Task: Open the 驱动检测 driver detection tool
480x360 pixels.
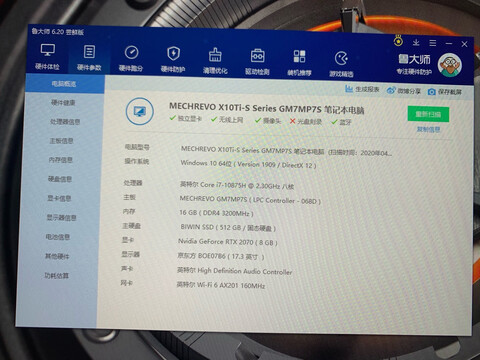Action: [257, 62]
